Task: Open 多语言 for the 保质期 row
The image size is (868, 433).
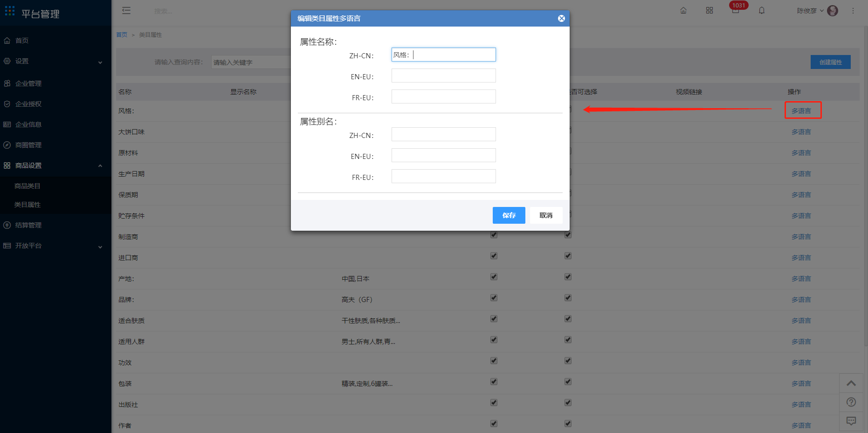Action: tap(801, 195)
